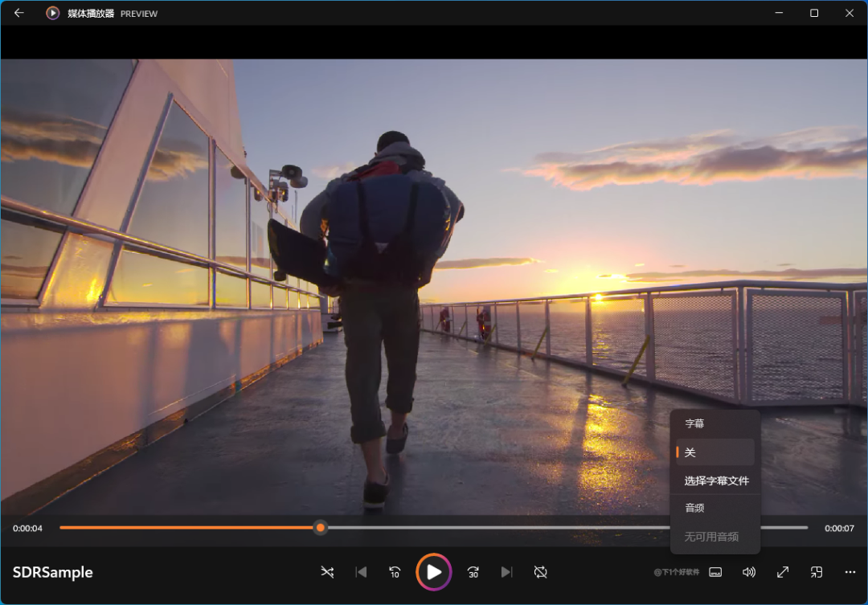Enter full screen mode
This screenshot has width=868, height=605.
(x=783, y=572)
